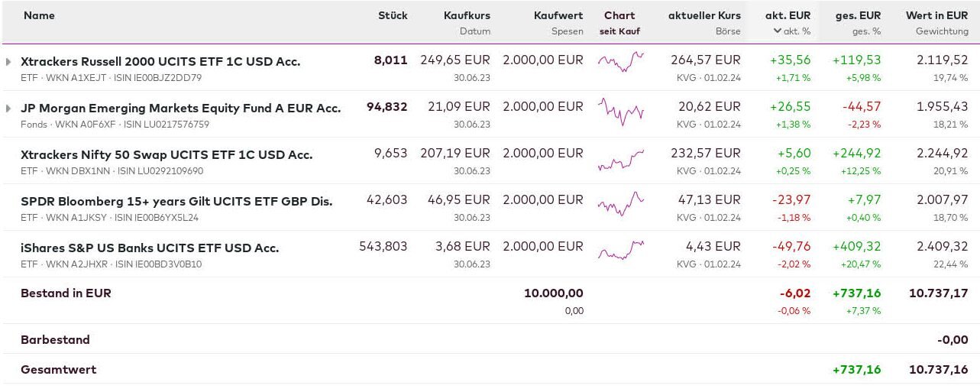Screen dimensions: 980x392
Task: Click the JP Morgan Emerging Markets fund name
Action: 180,109
